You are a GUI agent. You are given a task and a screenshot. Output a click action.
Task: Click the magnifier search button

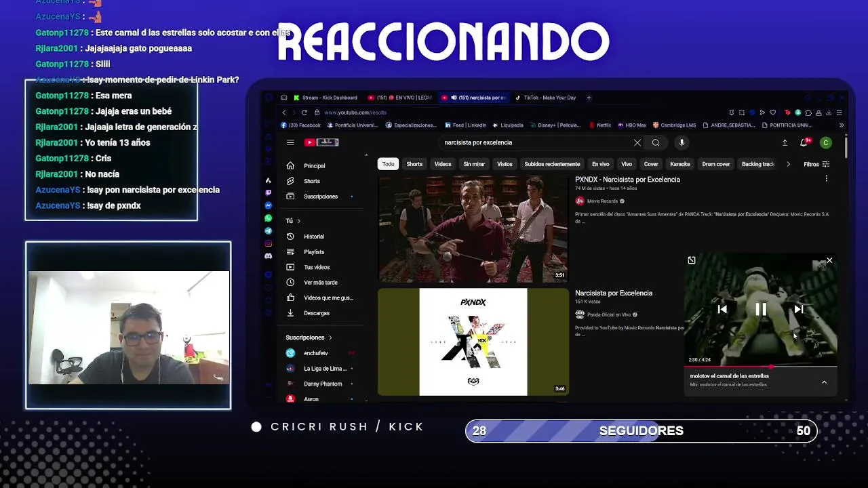pos(656,142)
